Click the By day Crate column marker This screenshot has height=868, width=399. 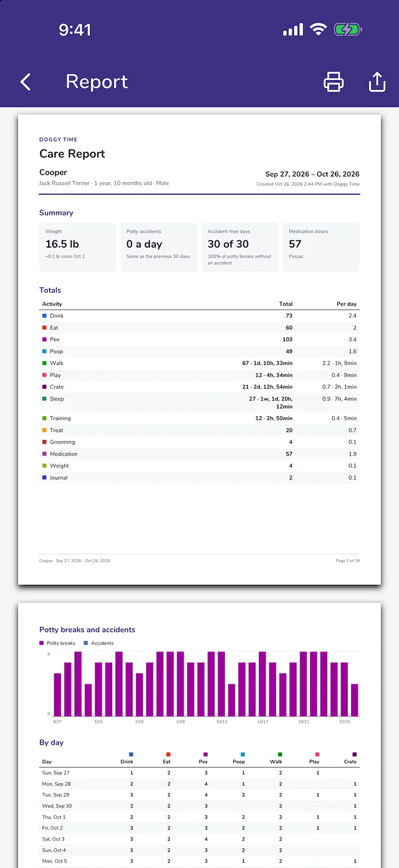click(x=355, y=754)
